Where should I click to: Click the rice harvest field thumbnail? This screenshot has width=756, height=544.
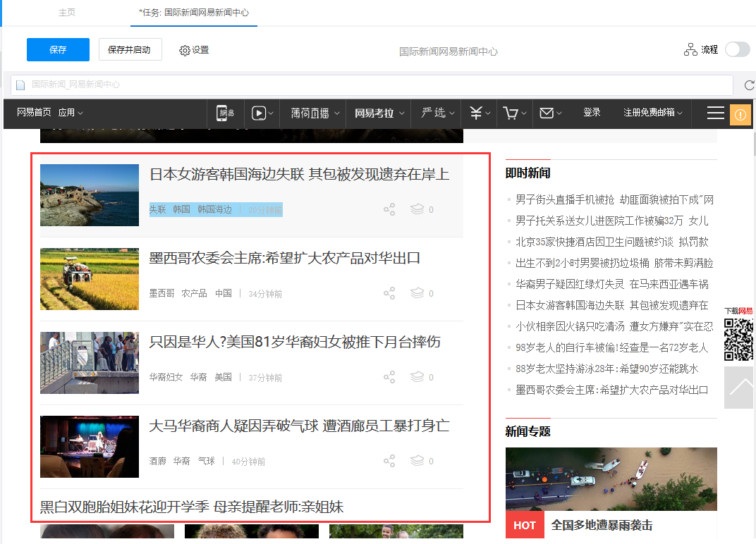coord(90,279)
